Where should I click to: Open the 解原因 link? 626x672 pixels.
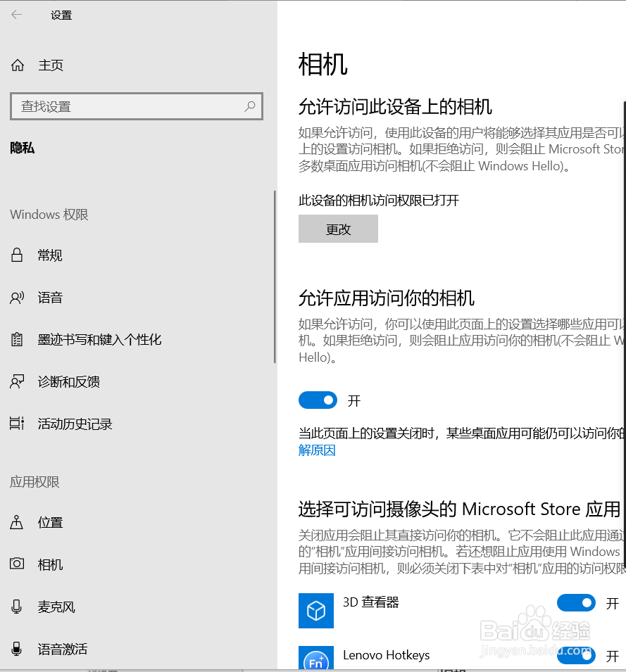(x=317, y=450)
